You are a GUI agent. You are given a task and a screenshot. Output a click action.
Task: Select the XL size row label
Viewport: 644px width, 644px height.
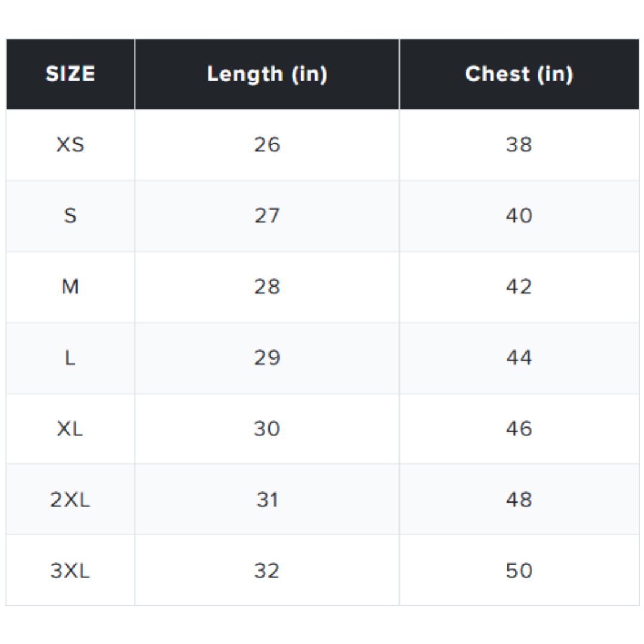[x=70, y=429]
